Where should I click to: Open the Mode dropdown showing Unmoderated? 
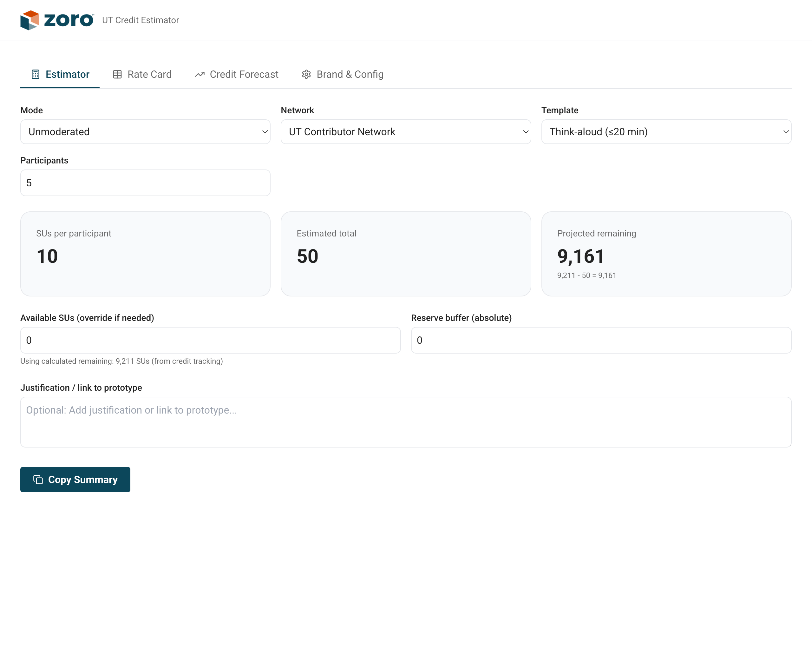145,131
